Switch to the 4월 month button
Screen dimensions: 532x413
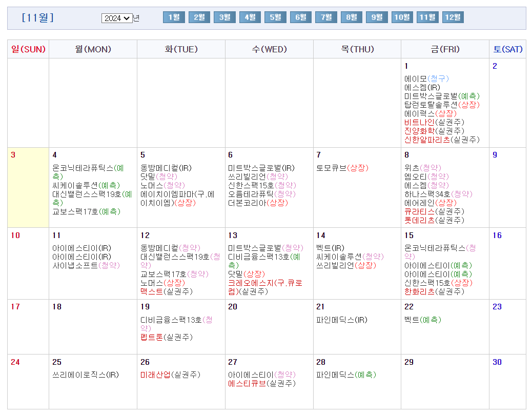[x=250, y=17]
